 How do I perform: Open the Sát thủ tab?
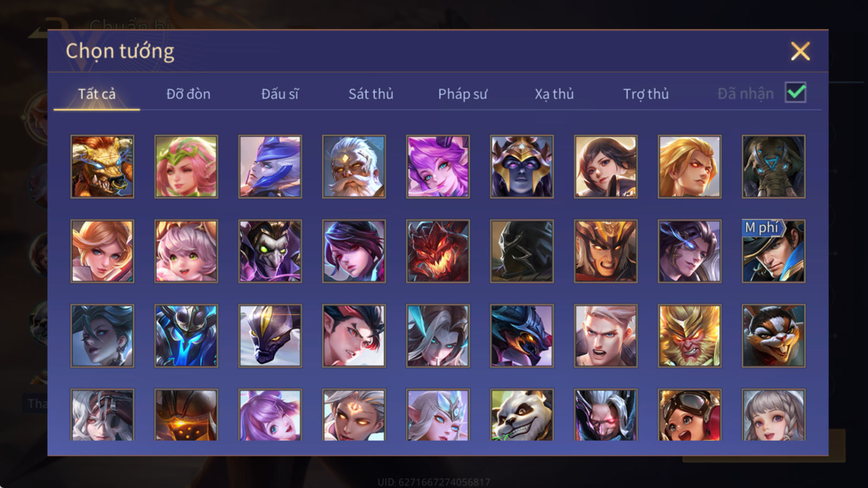(371, 94)
